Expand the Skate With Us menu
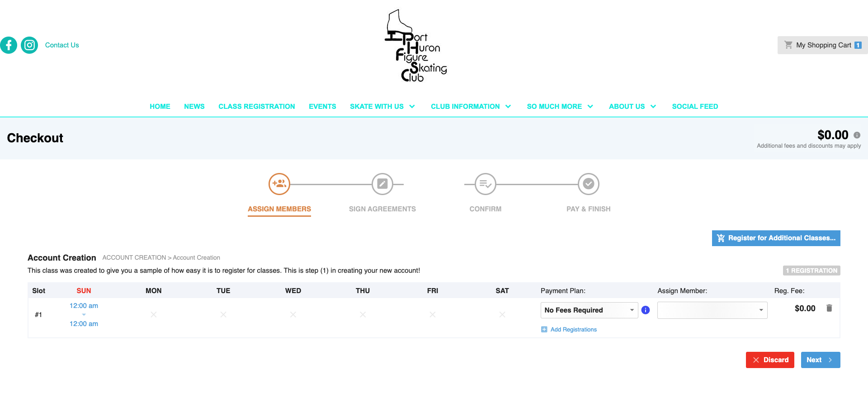 coord(382,107)
